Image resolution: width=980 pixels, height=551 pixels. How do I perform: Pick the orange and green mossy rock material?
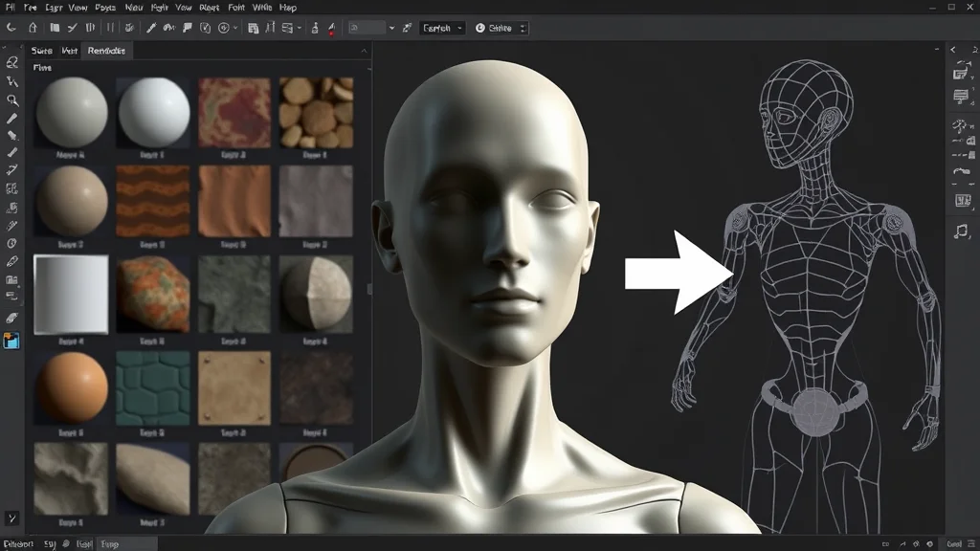point(153,295)
